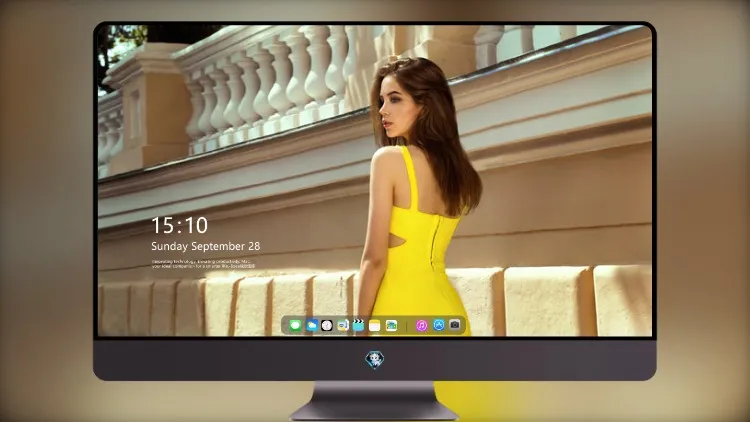Open the blue App Store icon
Image resolution: width=750 pixels, height=422 pixels.
pyautogui.click(x=439, y=325)
